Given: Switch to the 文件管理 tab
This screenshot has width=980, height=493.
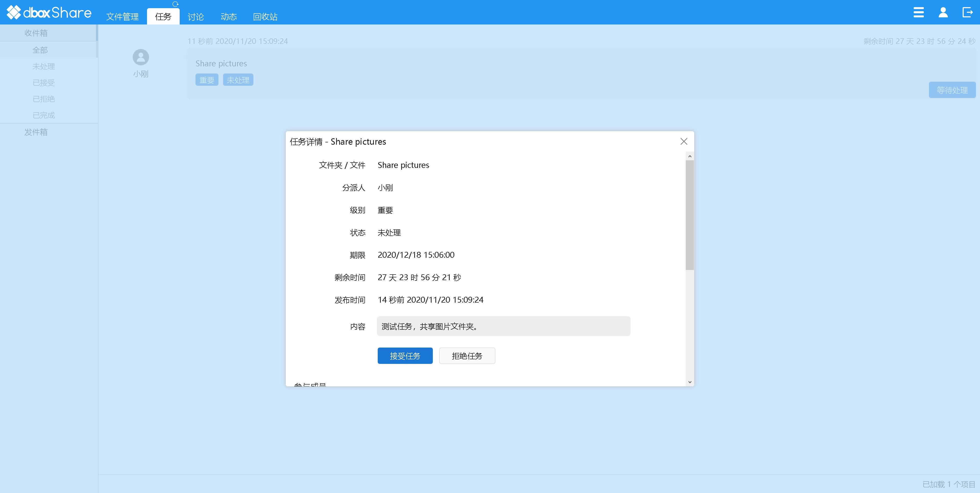Looking at the screenshot, I should tap(122, 17).
